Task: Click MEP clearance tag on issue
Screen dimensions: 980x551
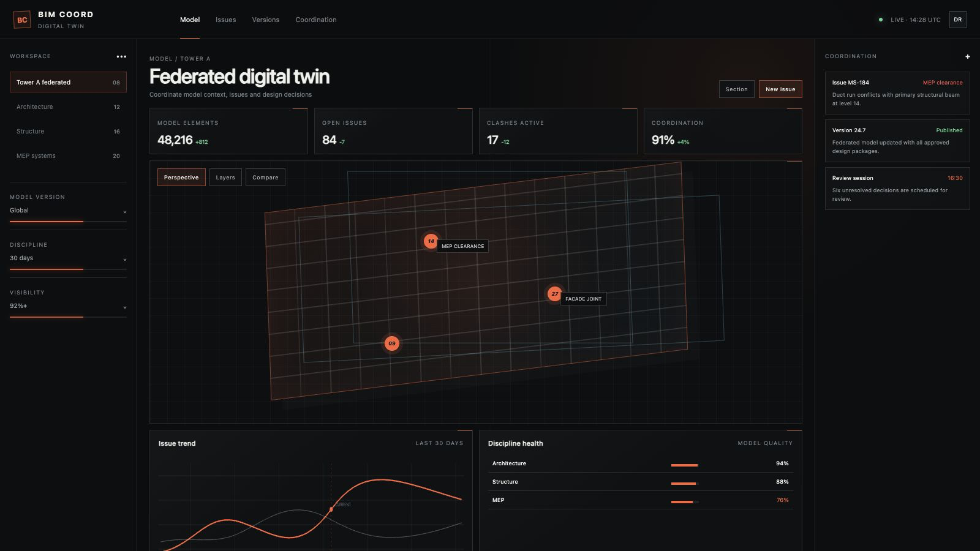Action: tap(943, 83)
